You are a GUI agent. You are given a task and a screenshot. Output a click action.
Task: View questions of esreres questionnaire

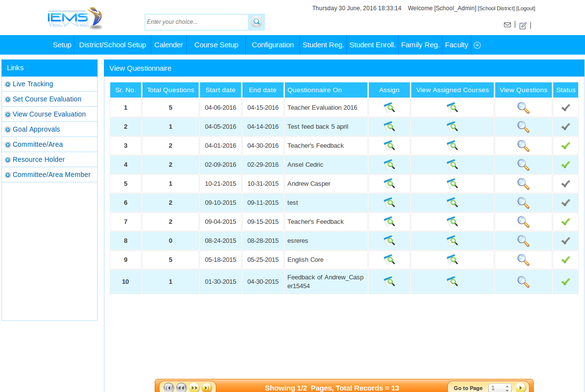pyautogui.click(x=523, y=241)
